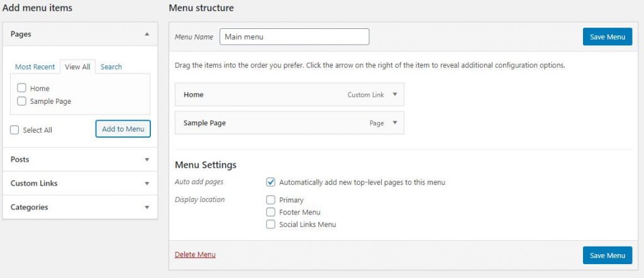
Task: Check the Sample Page checkbox
Action: tap(22, 101)
